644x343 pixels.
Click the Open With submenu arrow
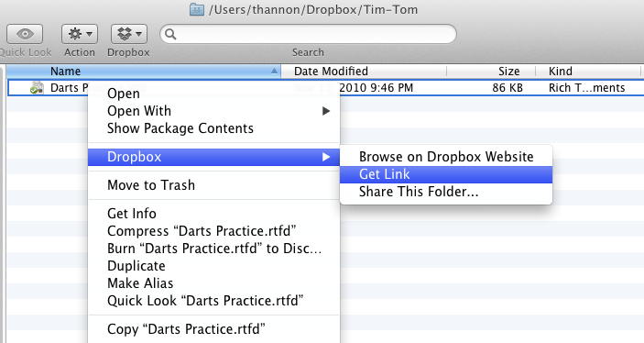(x=326, y=111)
